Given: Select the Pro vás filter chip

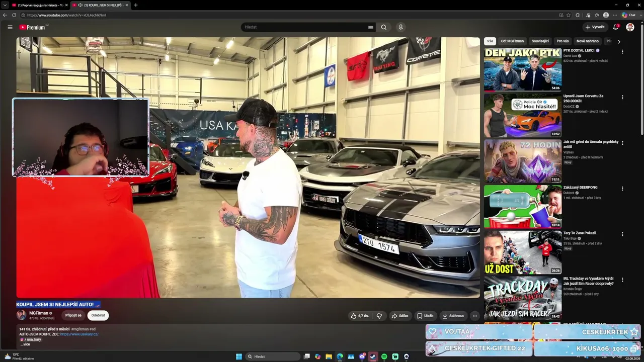Looking at the screenshot, I should pos(562,41).
